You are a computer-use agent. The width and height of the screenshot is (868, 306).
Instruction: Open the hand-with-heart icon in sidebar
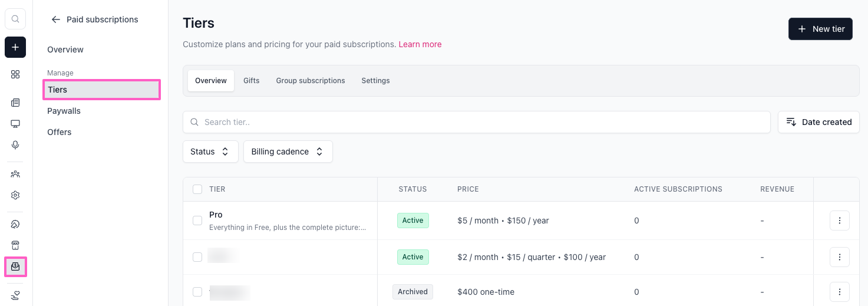tap(15, 295)
